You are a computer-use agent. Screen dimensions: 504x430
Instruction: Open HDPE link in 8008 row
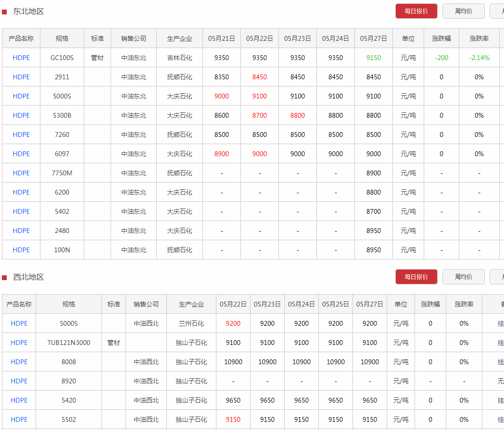pos(19,362)
